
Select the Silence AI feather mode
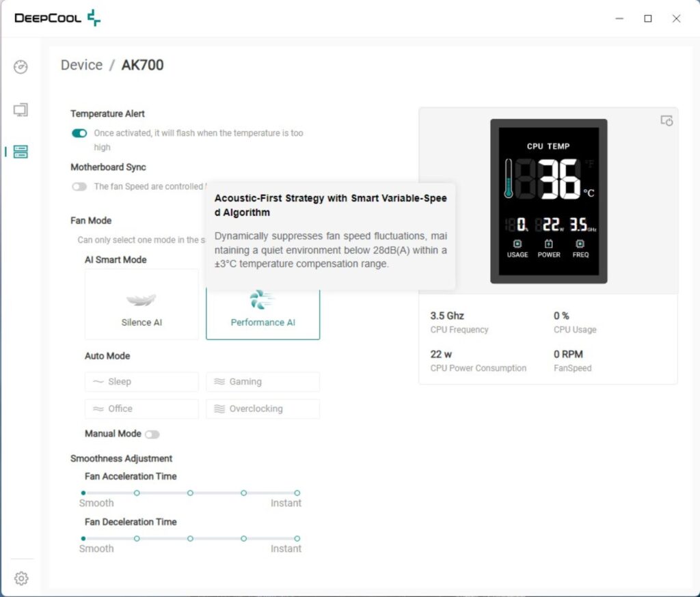(x=142, y=304)
